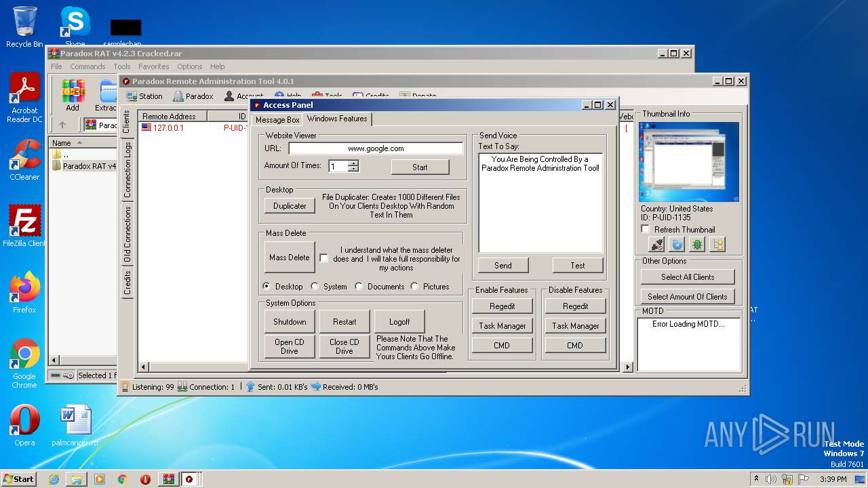Click the Add icon in the WinRAR toolbar
The image size is (868, 488).
click(x=73, y=96)
